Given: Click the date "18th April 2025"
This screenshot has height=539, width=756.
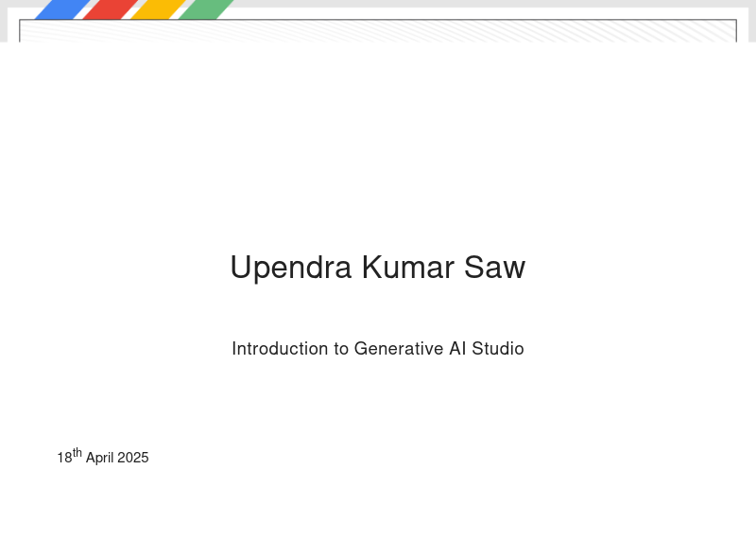Looking at the screenshot, I should coord(103,457).
